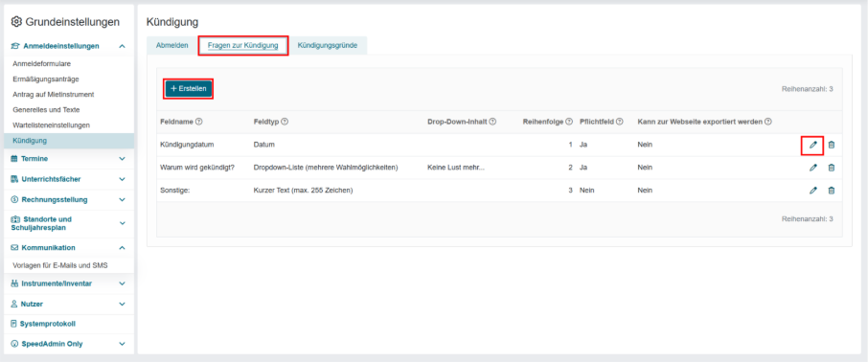Image resolution: width=868 pixels, height=362 pixels.
Task: Expand the Rechnungsstellung section chevron
Action: click(x=123, y=200)
